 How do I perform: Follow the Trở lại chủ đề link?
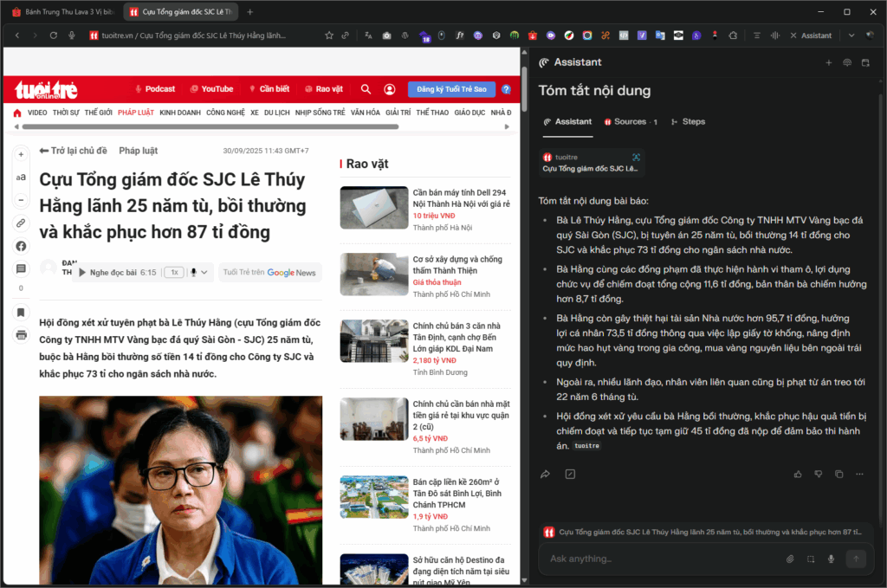click(75, 150)
